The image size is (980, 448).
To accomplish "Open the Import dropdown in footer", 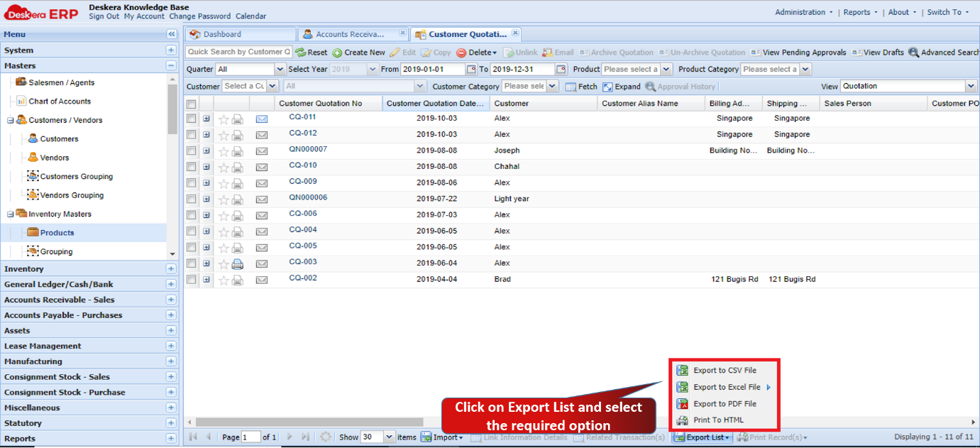I will (x=442, y=437).
